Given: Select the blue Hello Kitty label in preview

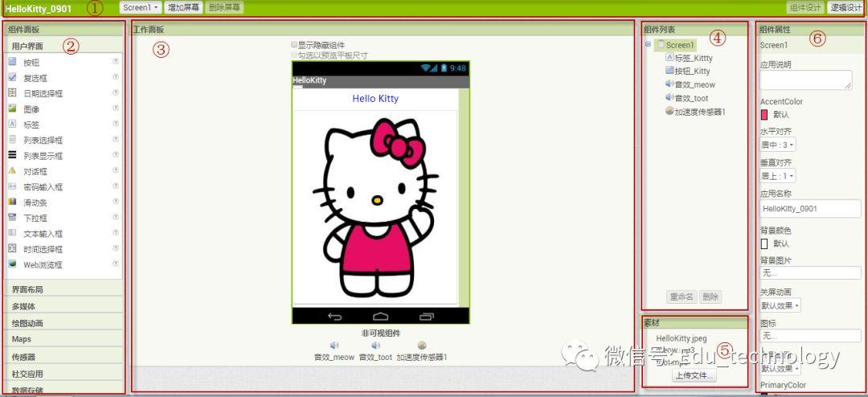Looking at the screenshot, I should point(375,99).
